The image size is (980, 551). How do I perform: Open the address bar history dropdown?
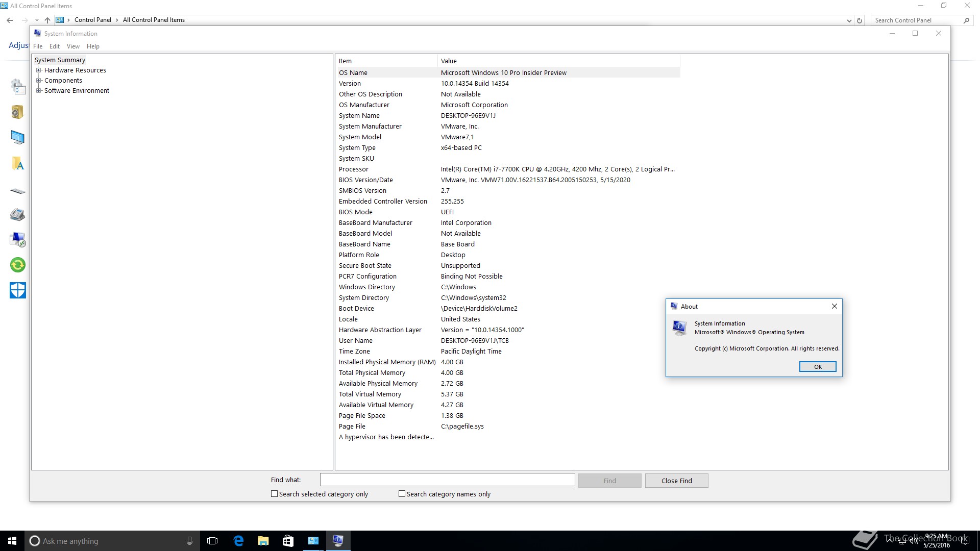pyautogui.click(x=849, y=21)
